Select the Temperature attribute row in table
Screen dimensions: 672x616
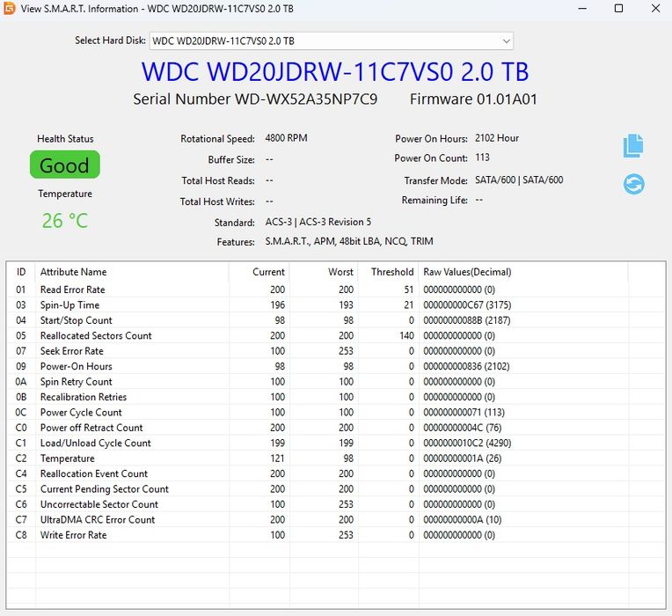click(336, 458)
